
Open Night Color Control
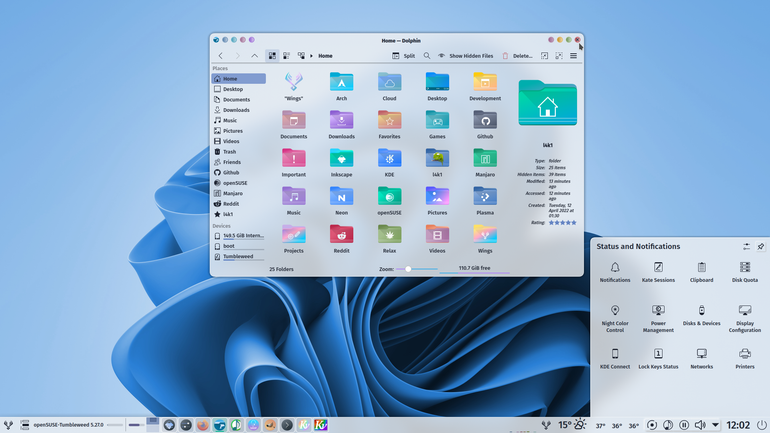[615, 319]
